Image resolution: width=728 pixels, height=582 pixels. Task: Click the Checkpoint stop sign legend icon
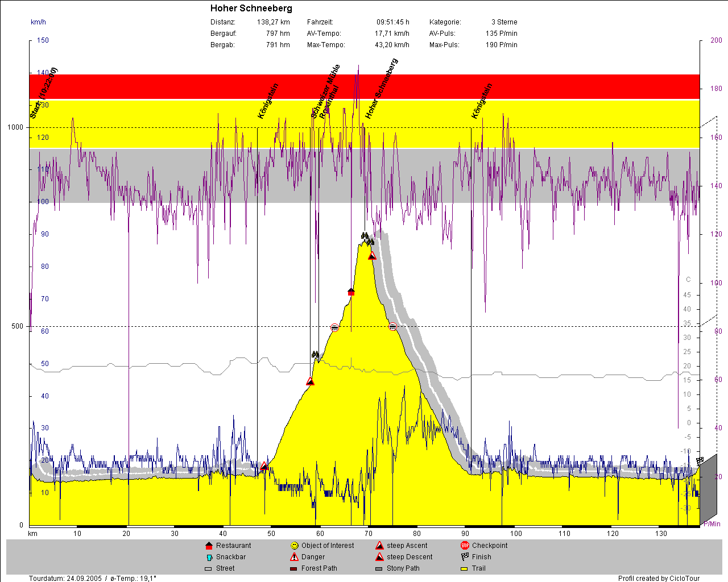tap(465, 546)
